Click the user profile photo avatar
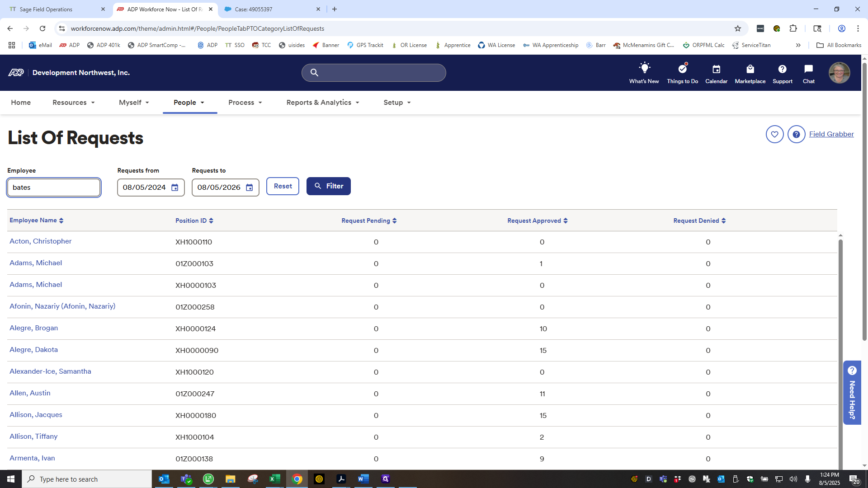This screenshot has height=488, width=868. (x=839, y=73)
